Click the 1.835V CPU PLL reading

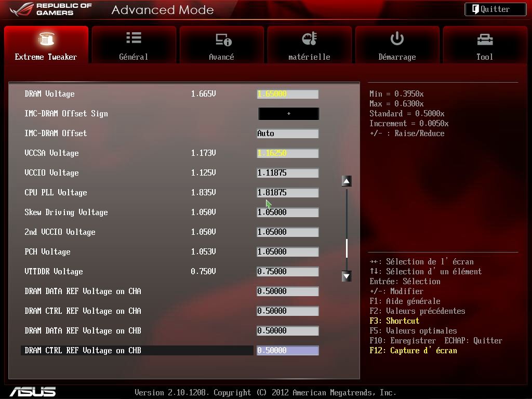[203, 192]
